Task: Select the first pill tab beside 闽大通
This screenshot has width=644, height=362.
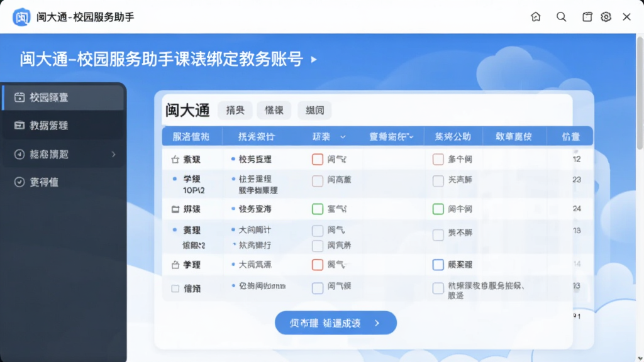Action: pyautogui.click(x=235, y=110)
